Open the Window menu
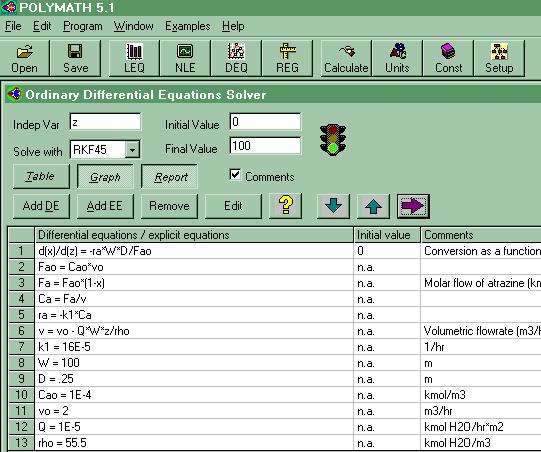The image size is (541, 452). 134,26
